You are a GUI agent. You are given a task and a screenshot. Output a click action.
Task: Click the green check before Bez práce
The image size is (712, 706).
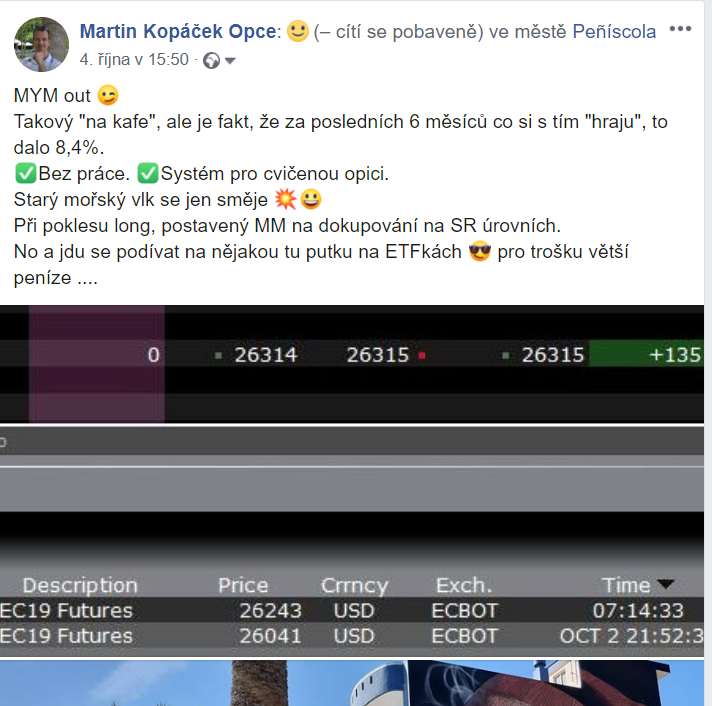tap(25, 173)
